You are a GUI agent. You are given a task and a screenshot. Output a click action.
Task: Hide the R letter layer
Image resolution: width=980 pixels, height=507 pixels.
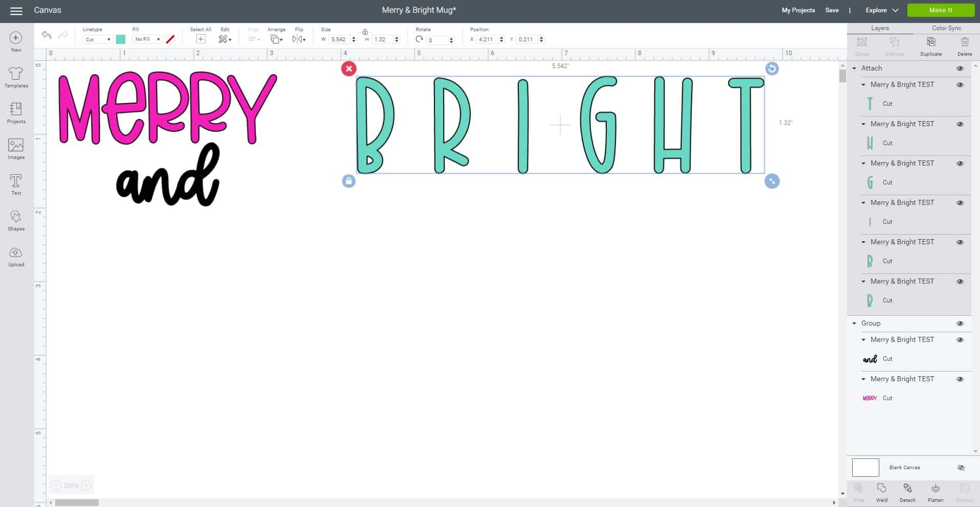coord(960,242)
